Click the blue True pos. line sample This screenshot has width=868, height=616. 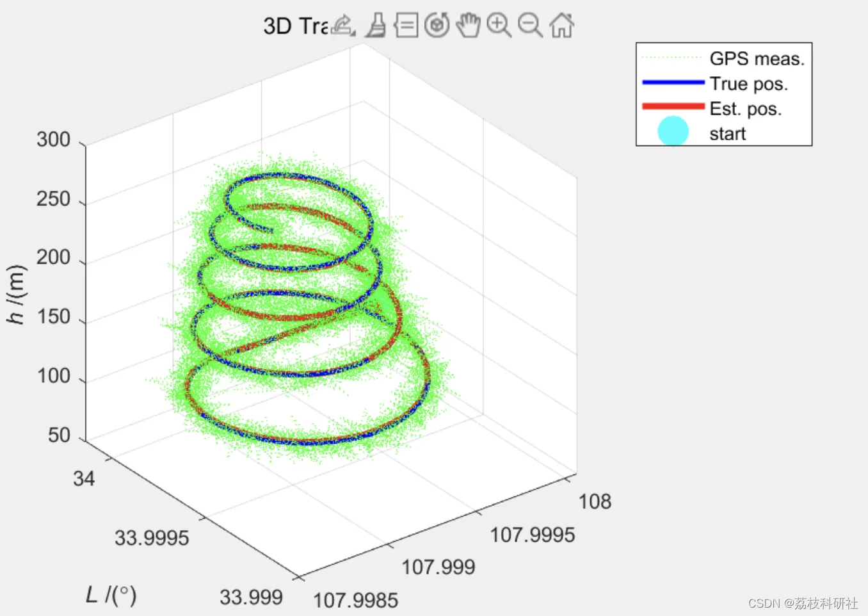pos(673,83)
